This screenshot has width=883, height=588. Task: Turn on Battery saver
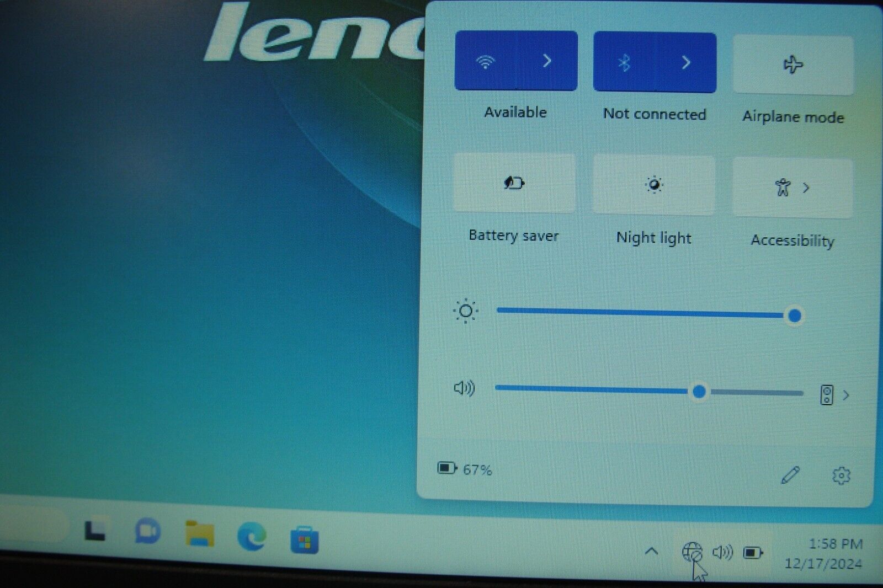(x=514, y=183)
